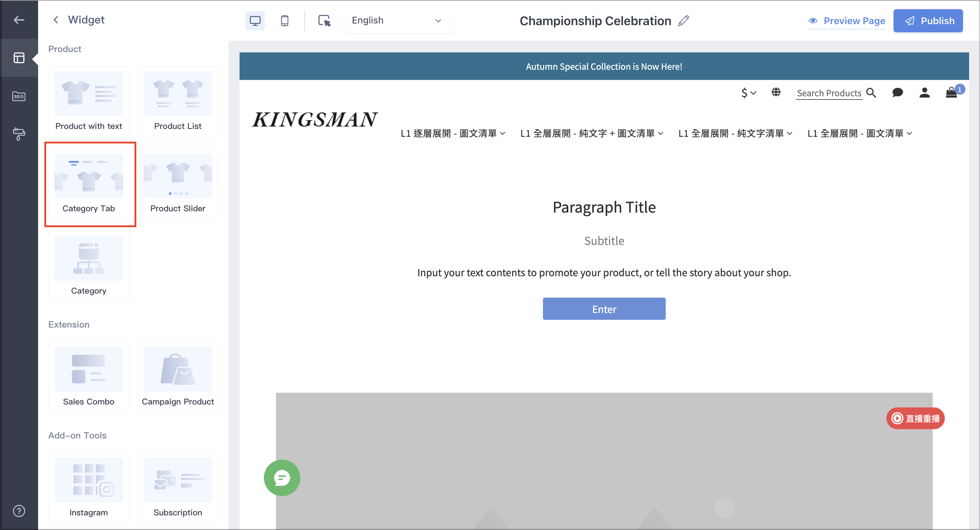The width and height of the screenshot is (980, 530).
Task: Add the Product Slider widget
Action: 178,184
